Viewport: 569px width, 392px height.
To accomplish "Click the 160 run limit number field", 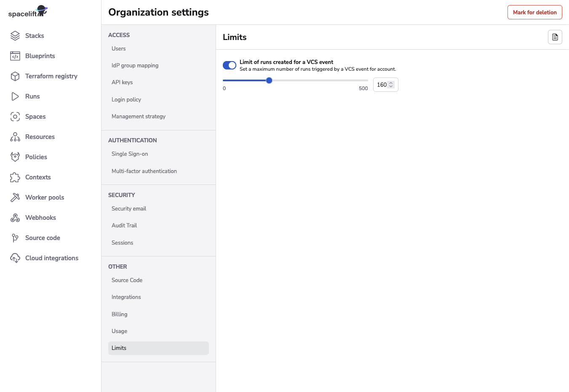I will pyautogui.click(x=381, y=85).
